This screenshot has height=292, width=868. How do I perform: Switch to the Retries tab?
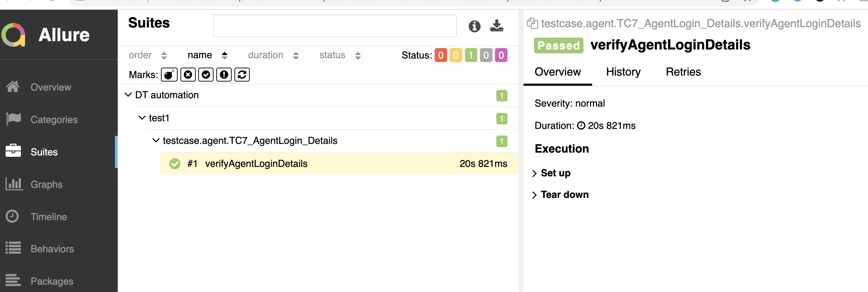coord(683,72)
